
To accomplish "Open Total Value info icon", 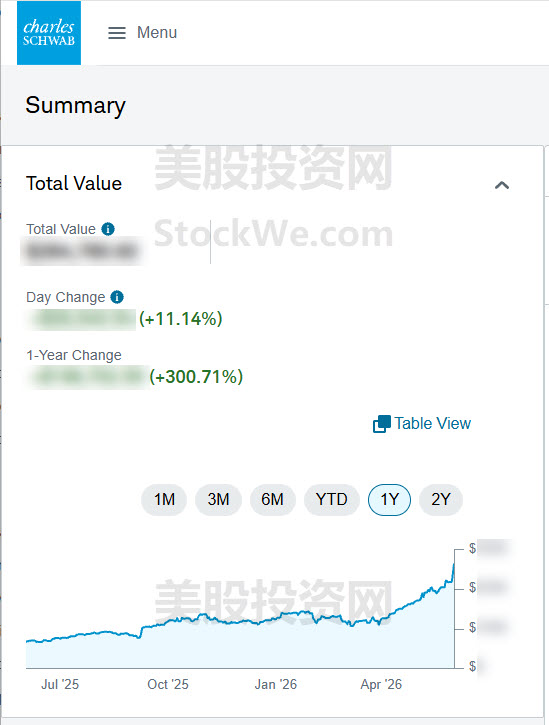I will pos(108,229).
